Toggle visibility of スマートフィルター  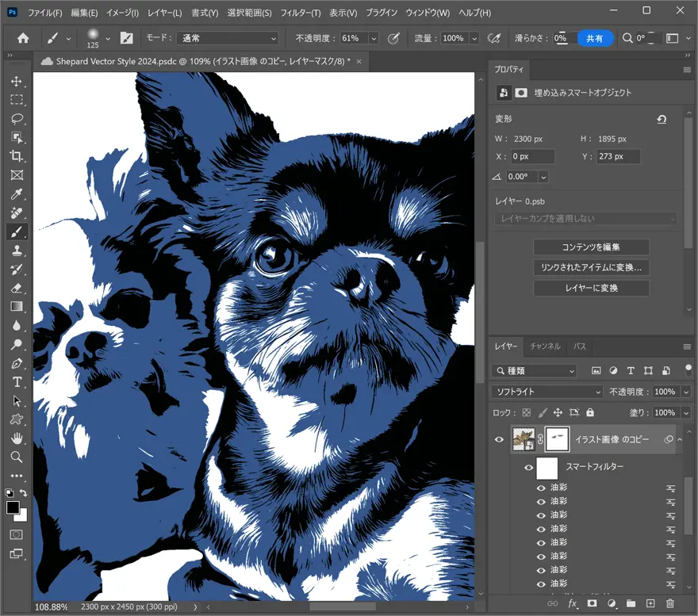[x=528, y=468]
